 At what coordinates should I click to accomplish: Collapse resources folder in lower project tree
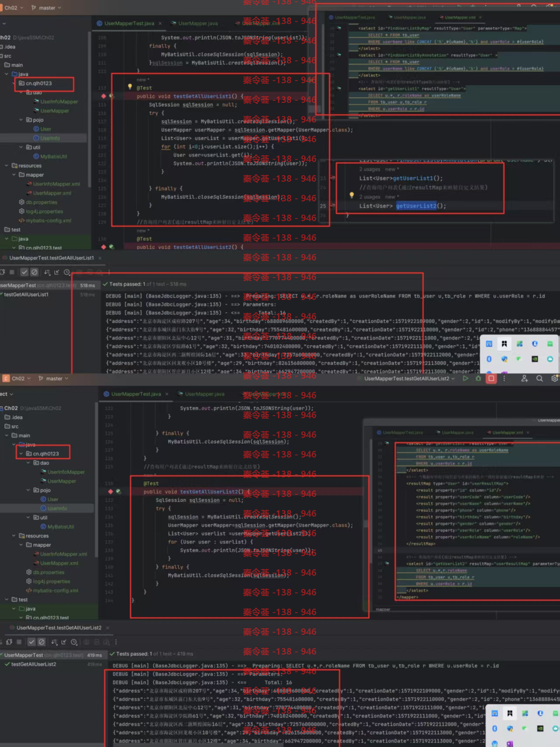[14, 536]
